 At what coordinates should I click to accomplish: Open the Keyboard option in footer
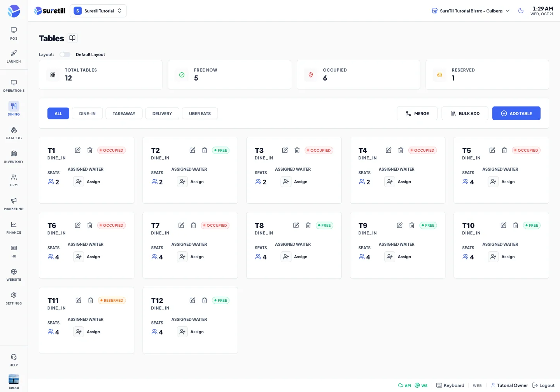(450, 385)
